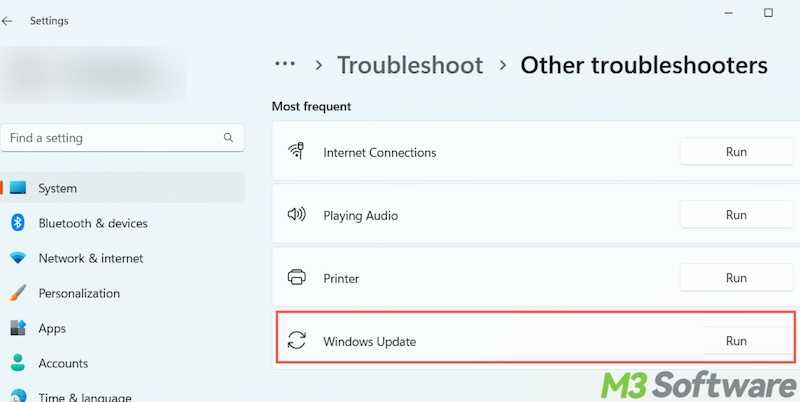Click the Playing Audio speaker icon
The image size is (800, 402).
[296, 214]
